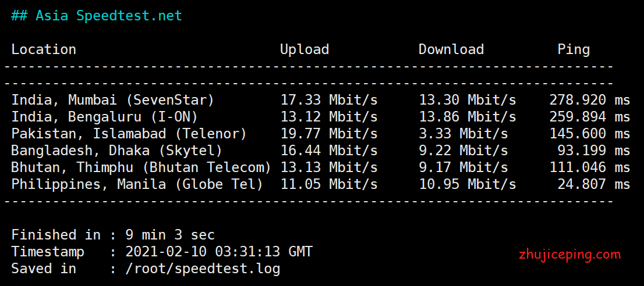Viewport: 644px width, 286px height.
Task: Click the Download column header
Action: point(451,49)
